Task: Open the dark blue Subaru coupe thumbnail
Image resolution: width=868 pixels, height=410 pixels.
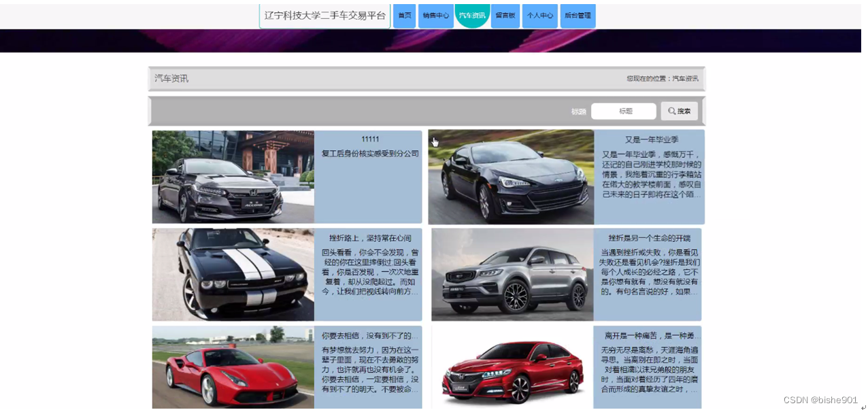Action: (511, 177)
